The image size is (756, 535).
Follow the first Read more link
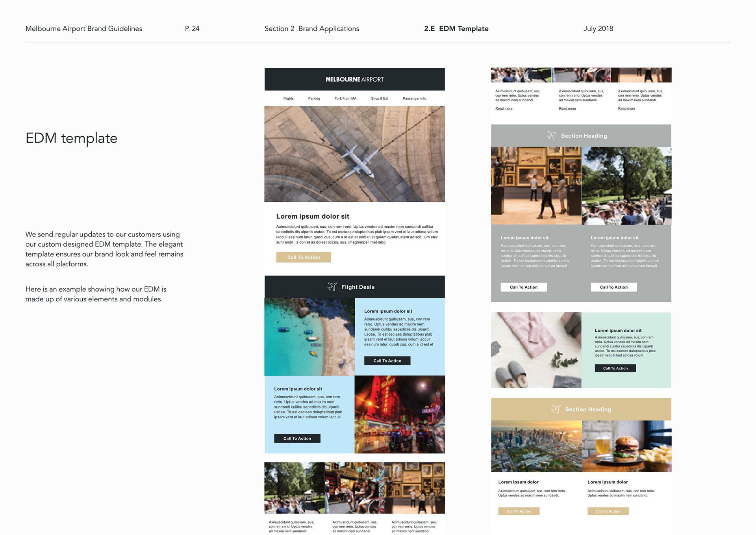504,109
